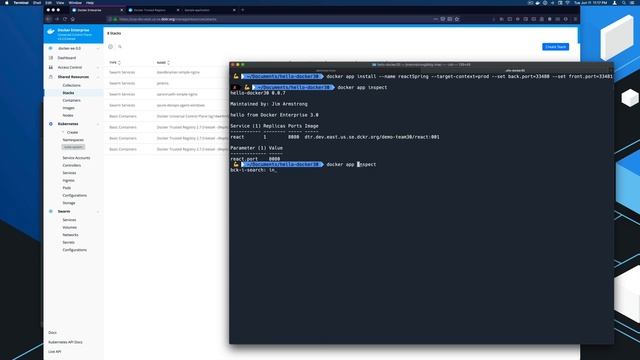Screen dimensions: 640x360
Task: Click the user avatar icon beside docker-ee-3.0
Action: pos(51,48)
